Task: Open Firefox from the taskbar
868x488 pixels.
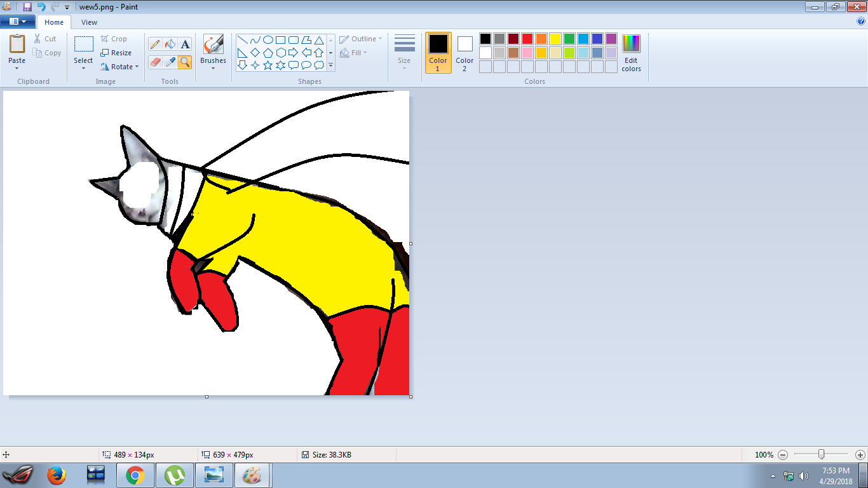Action: coord(57,475)
